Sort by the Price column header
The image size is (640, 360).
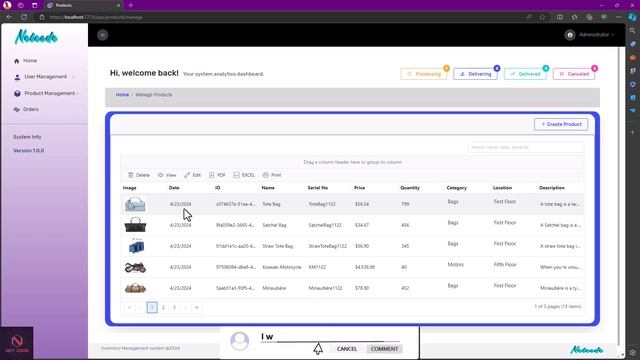tap(359, 188)
